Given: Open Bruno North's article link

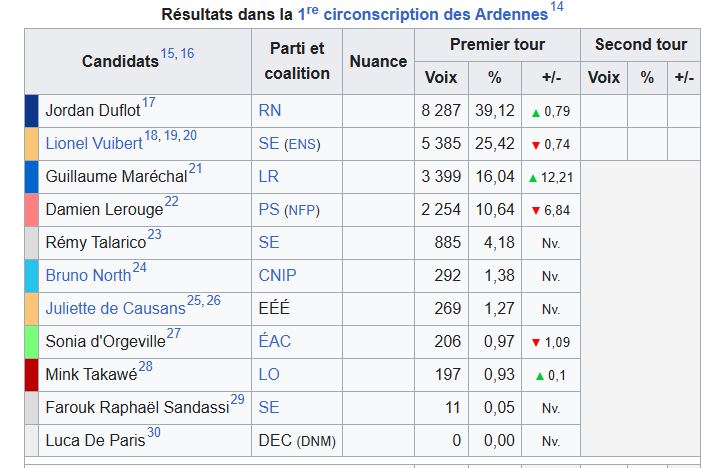Looking at the screenshot, I should pos(88,275).
